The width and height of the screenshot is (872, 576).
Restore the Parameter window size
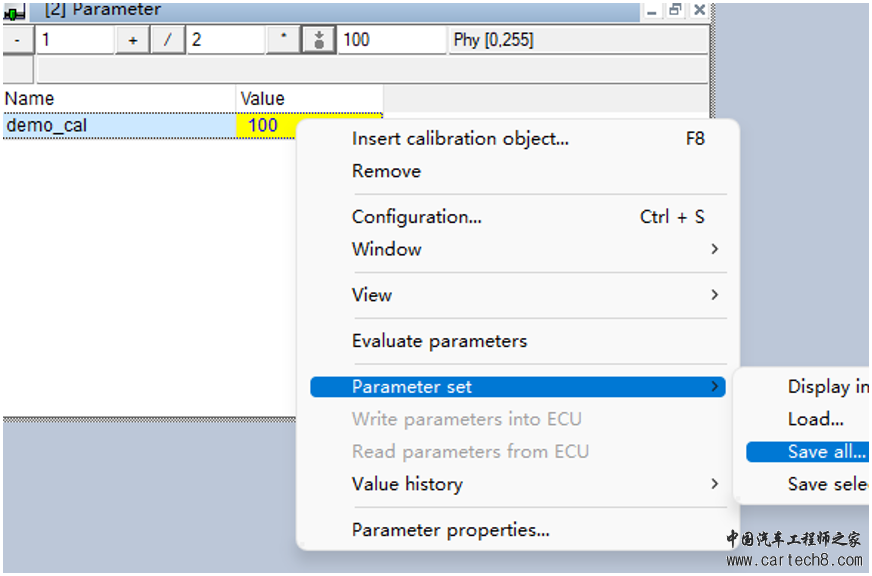click(675, 10)
